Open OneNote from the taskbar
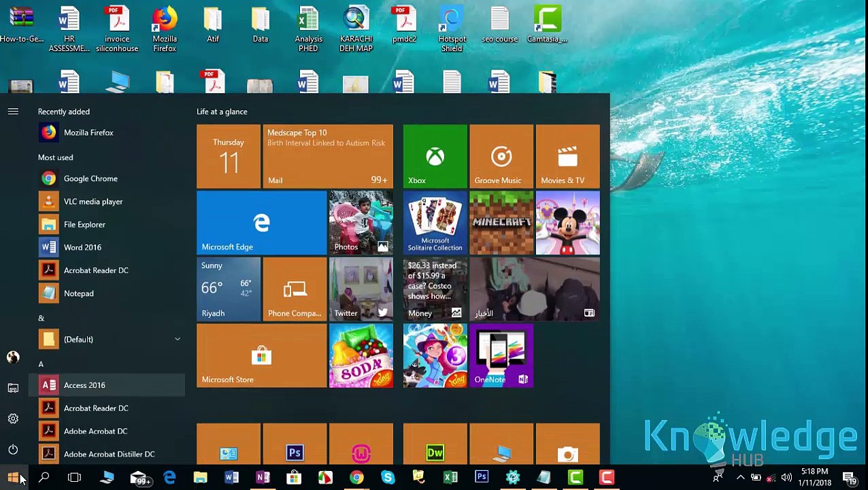Screen dimensions: 868x490 pyautogui.click(x=263, y=478)
